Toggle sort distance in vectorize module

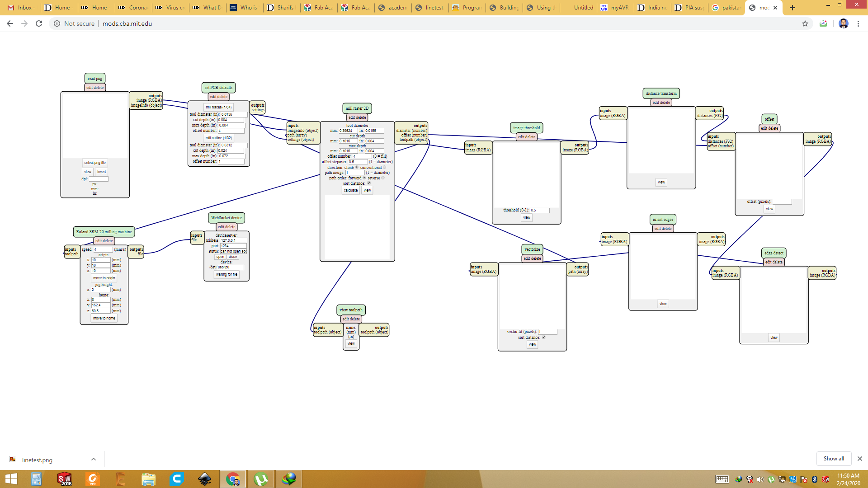click(x=543, y=337)
